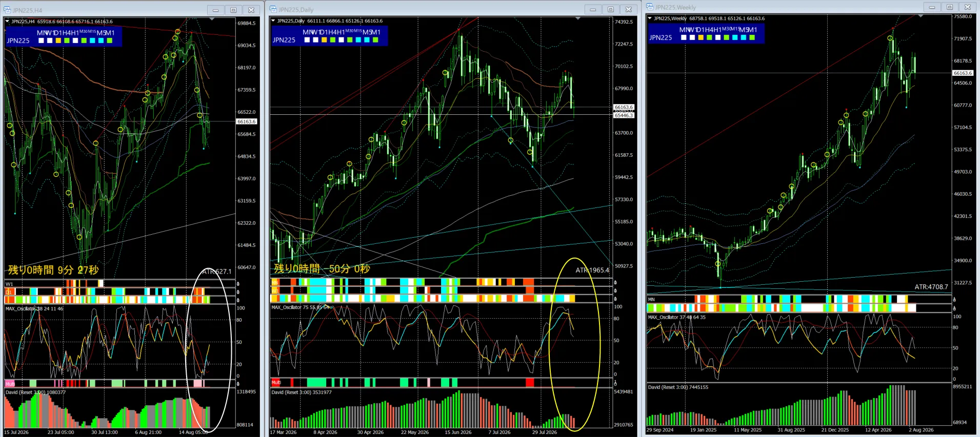Click the cyan M5 square in Daily chart panel
Viewport: 980px width, 437px height.
point(367,40)
